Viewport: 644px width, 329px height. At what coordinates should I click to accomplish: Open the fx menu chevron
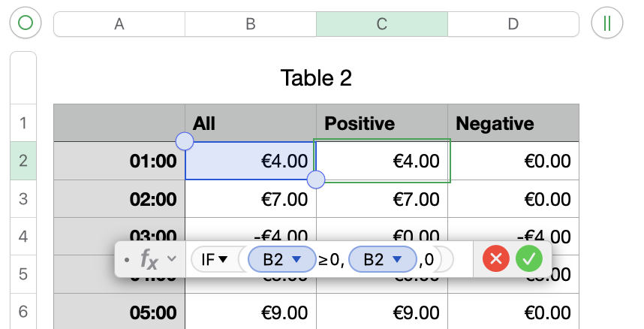[x=173, y=259]
